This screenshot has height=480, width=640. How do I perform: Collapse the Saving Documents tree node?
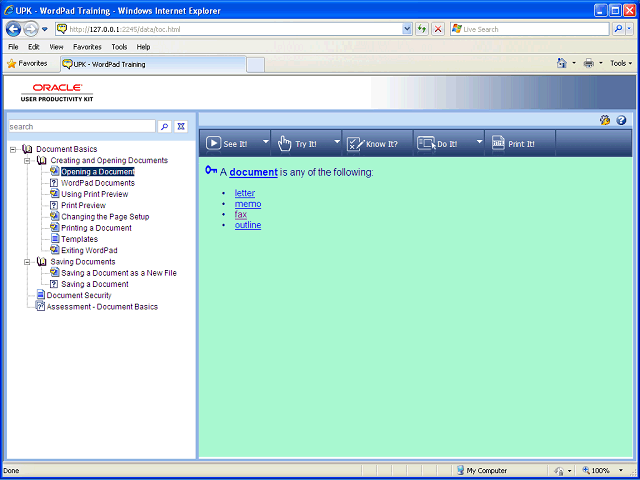pyautogui.click(x=27, y=262)
